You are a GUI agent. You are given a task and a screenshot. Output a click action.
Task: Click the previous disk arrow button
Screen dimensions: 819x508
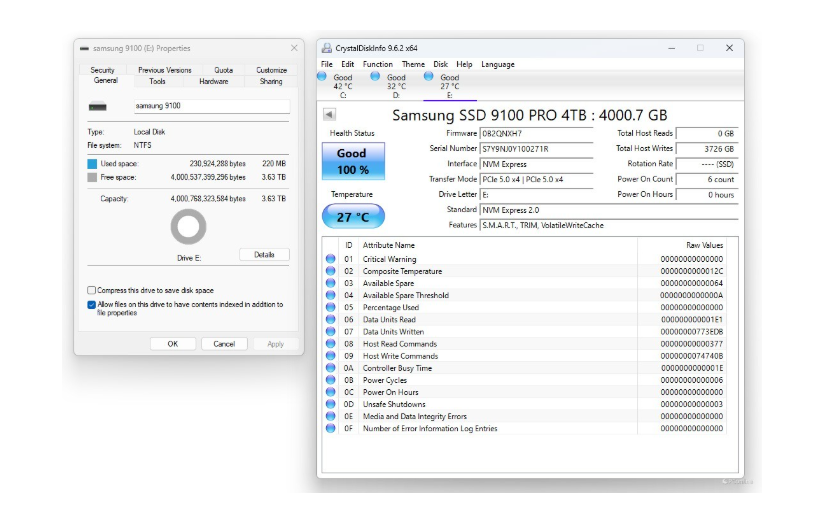click(x=330, y=114)
